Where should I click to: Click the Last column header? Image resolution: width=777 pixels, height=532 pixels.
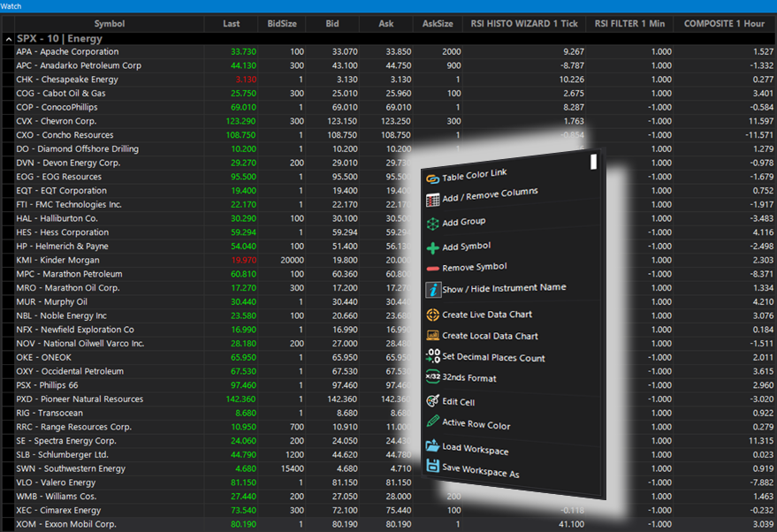click(231, 24)
